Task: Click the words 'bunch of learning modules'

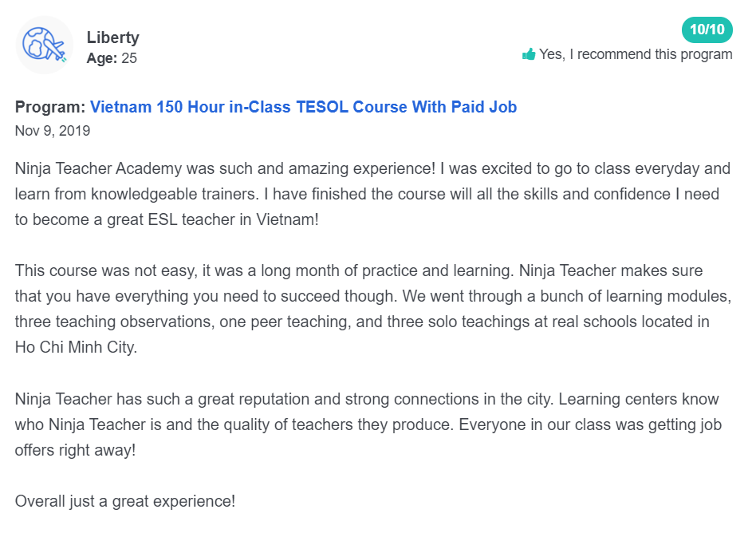Action: [x=636, y=296]
